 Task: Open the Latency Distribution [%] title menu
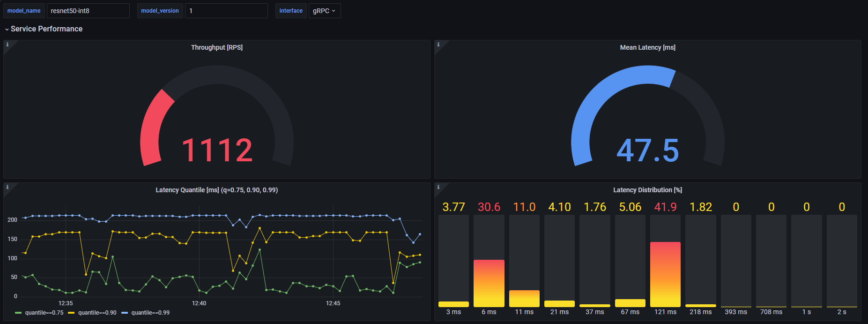(x=647, y=190)
